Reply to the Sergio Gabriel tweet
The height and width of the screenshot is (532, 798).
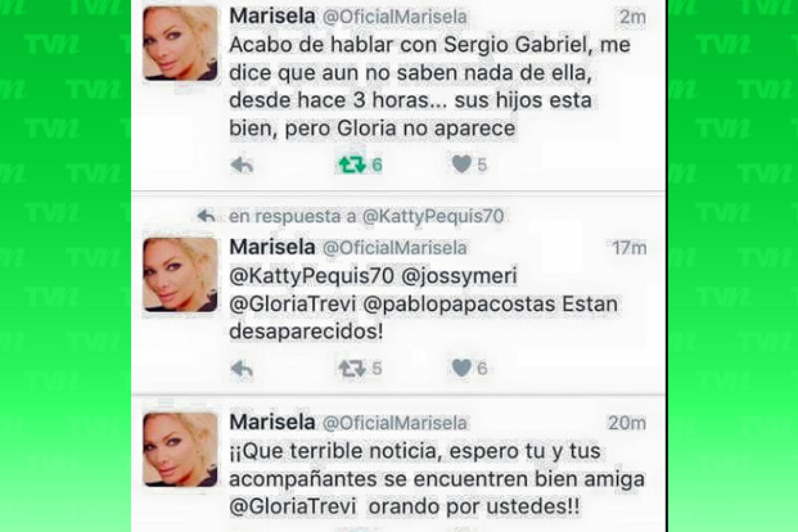pos(242,165)
